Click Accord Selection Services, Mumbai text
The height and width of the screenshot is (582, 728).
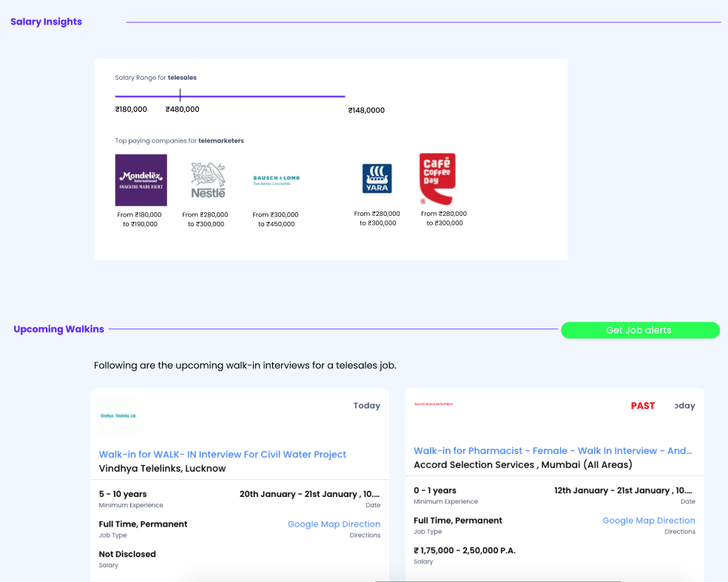tap(523, 464)
